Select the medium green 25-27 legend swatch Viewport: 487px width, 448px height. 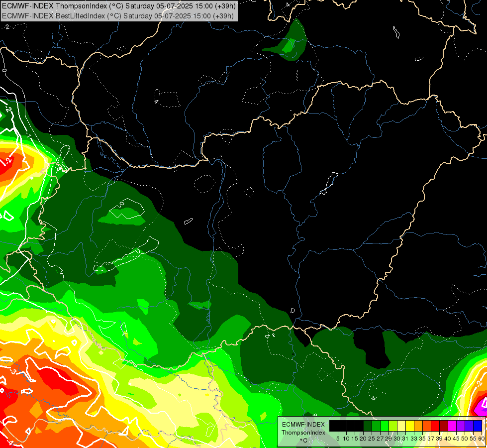pyautogui.click(x=376, y=426)
